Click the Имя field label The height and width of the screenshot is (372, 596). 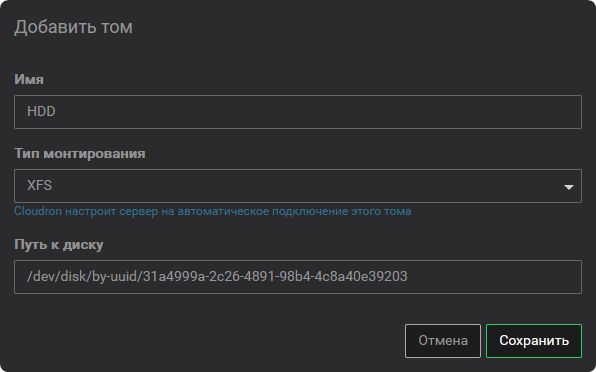pyautogui.click(x=29, y=79)
